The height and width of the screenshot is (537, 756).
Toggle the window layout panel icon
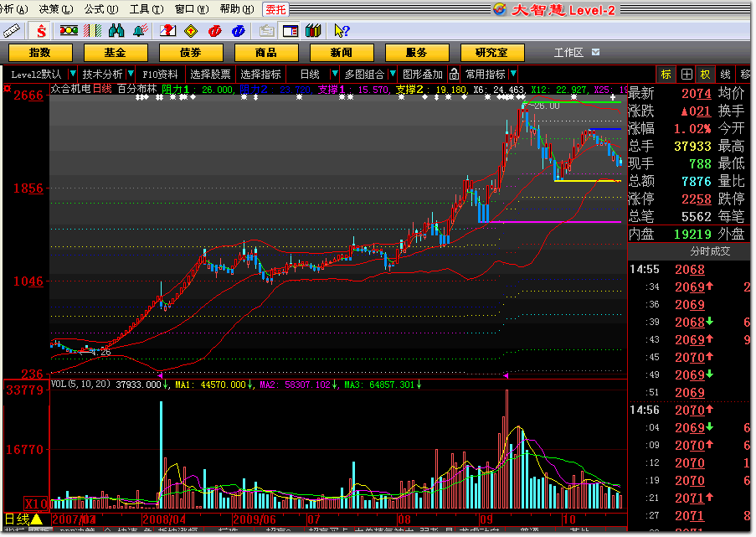(291, 31)
